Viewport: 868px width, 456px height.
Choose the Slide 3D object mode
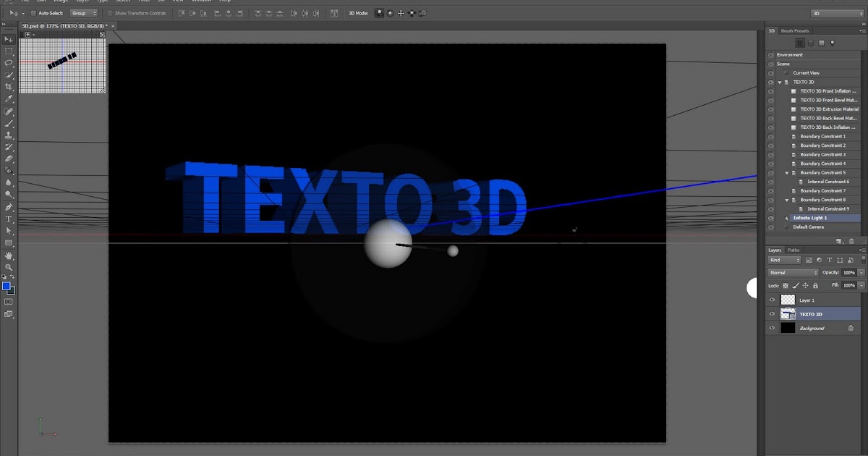(412, 13)
